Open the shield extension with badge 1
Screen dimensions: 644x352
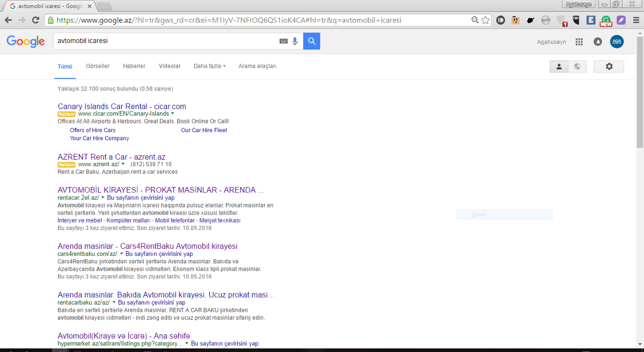click(561, 21)
